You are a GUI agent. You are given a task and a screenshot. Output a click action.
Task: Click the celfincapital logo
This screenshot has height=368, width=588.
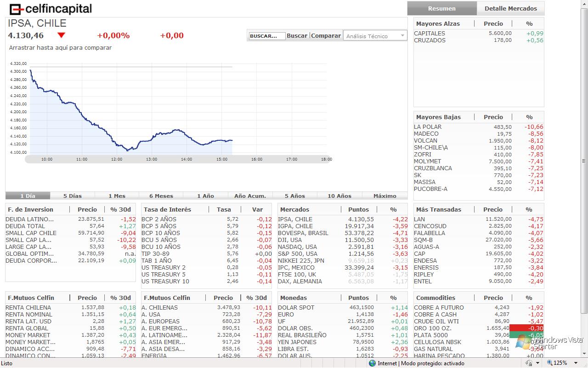51,9
